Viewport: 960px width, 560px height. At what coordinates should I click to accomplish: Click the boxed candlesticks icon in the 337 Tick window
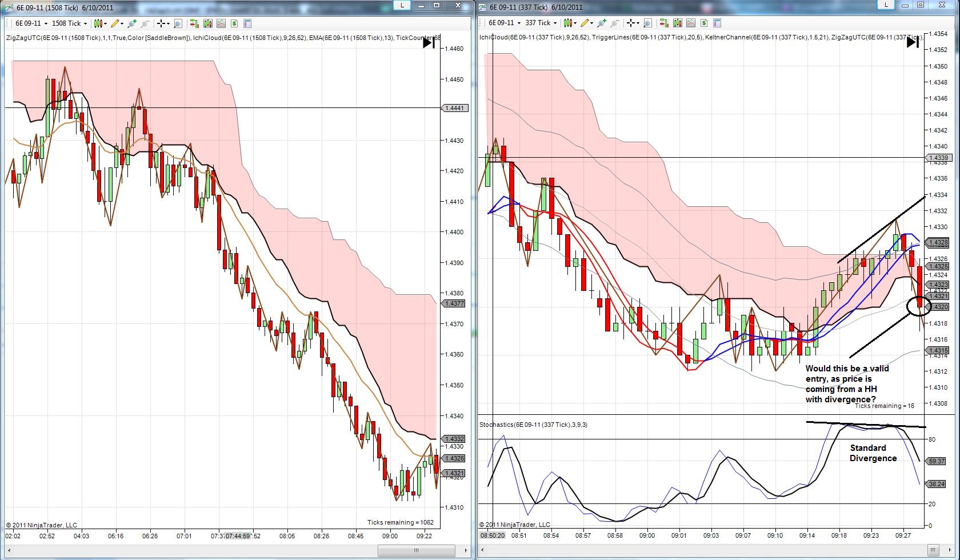click(x=677, y=23)
